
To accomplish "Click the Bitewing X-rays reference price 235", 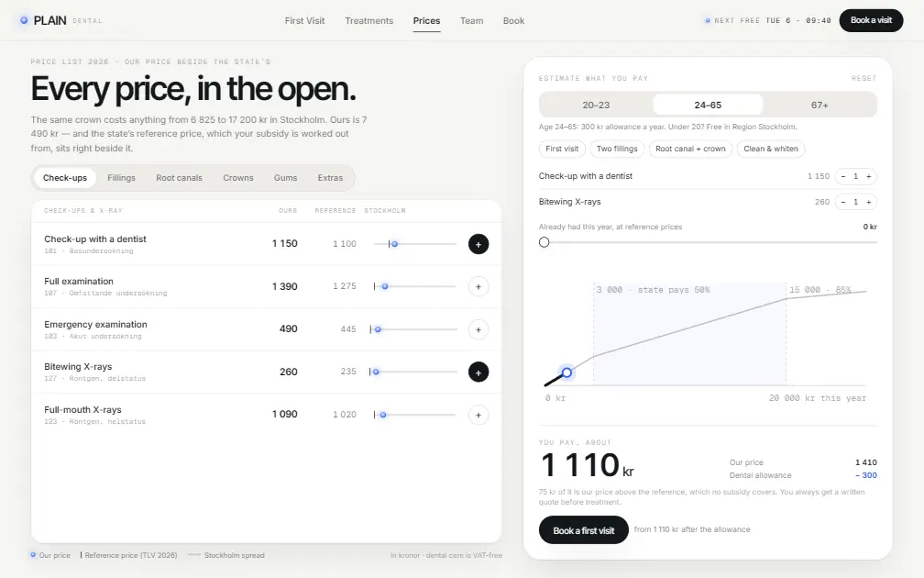I will [348, 372].
